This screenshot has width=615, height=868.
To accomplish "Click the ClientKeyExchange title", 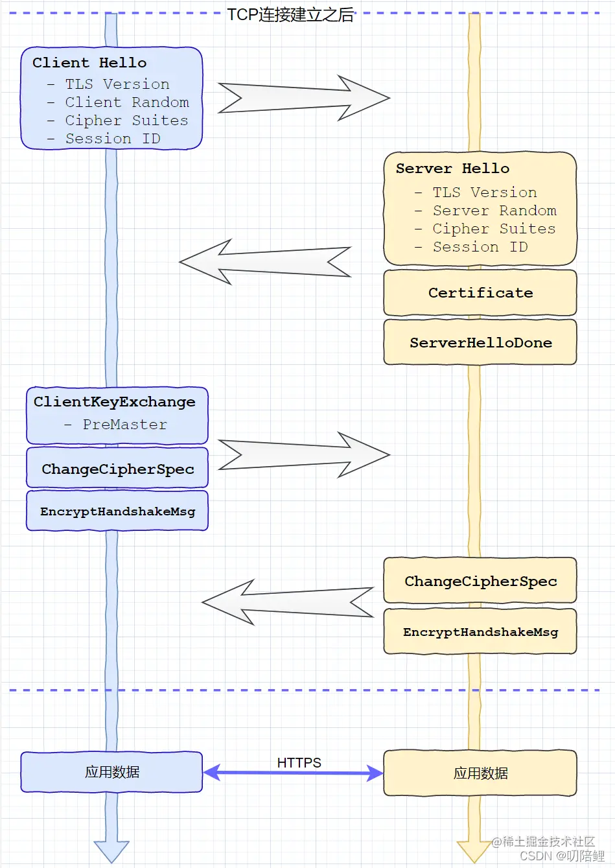I will click(x=115, y=402).
